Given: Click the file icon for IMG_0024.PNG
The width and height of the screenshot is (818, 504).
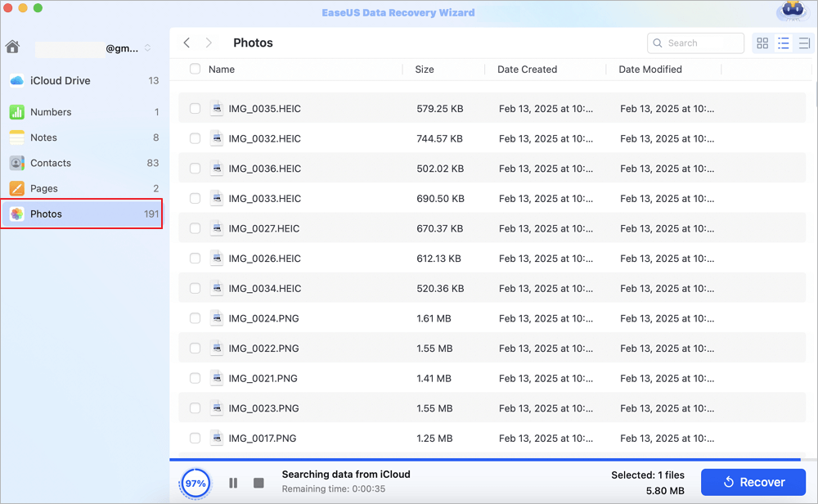Looking at the screenshot, I should [217, 318].
